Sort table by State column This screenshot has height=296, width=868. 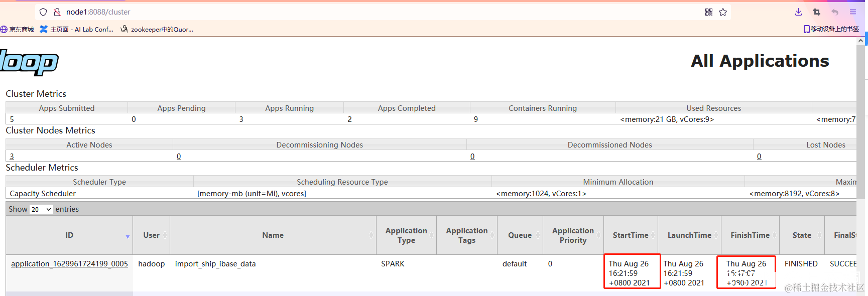tap(802, 235)
